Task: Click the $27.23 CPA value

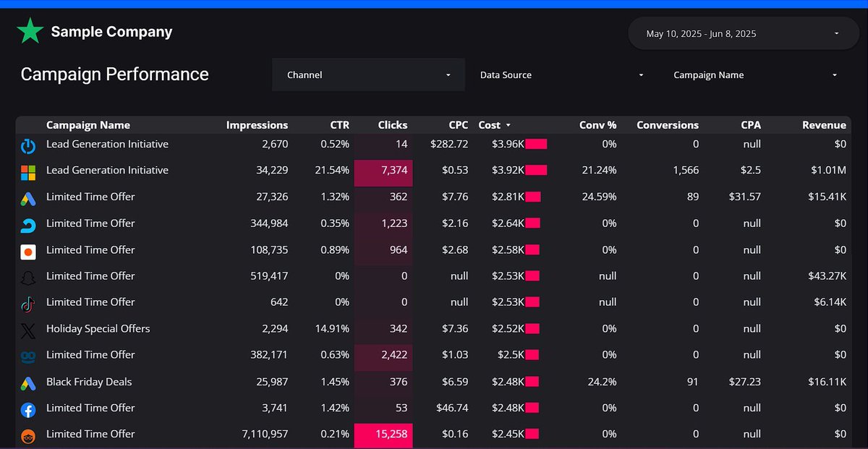Action: 745,382
